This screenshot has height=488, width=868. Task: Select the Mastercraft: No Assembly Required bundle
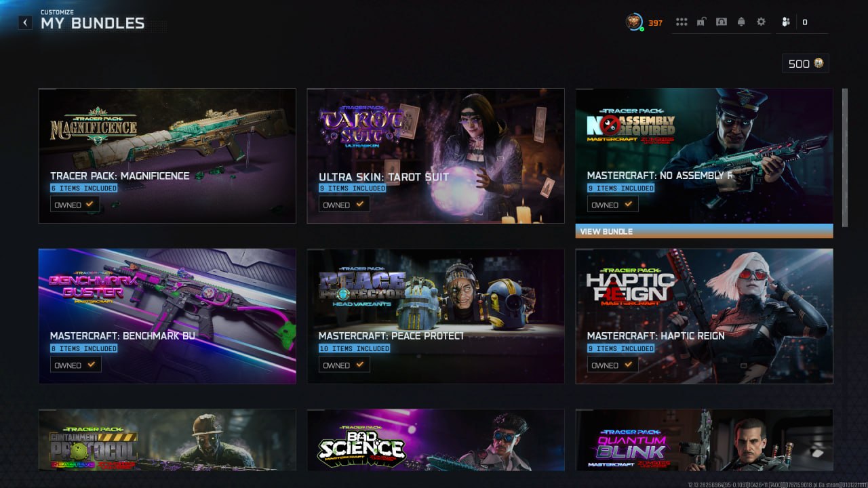[704, 155]
